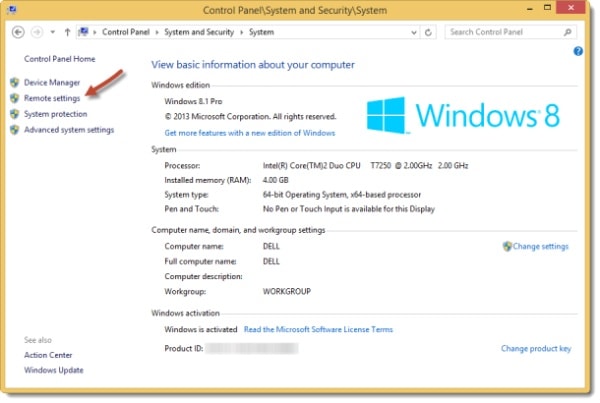Image resolution: width=600 pixels, height=403 pixels.
Task: Open Windows Update under See also
Action: [54, 370]
